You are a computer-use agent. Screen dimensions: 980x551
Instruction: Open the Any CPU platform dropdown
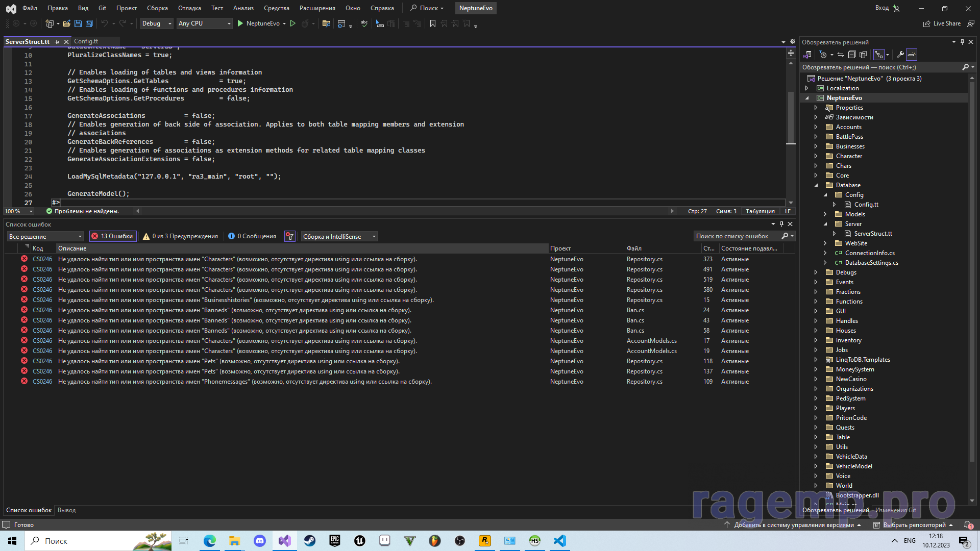[x=205, y=23]
